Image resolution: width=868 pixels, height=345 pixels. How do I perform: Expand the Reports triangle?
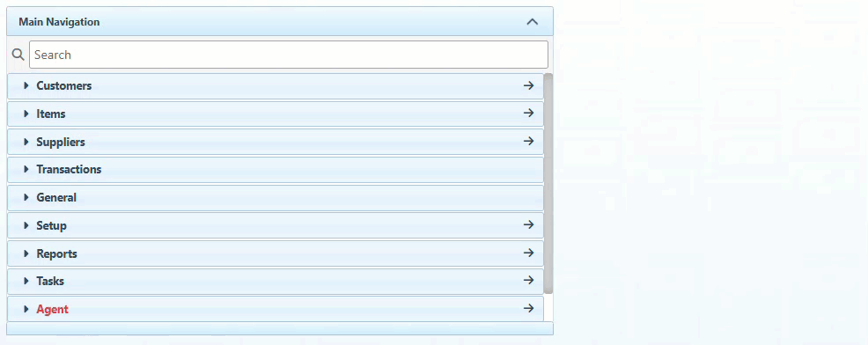click(x=26, y=253)
